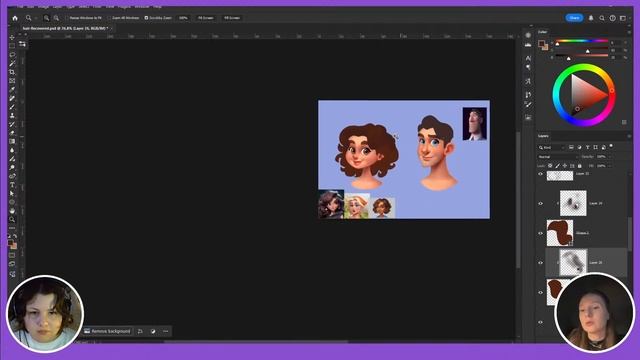Select the Gradient tool

(12, 142)
